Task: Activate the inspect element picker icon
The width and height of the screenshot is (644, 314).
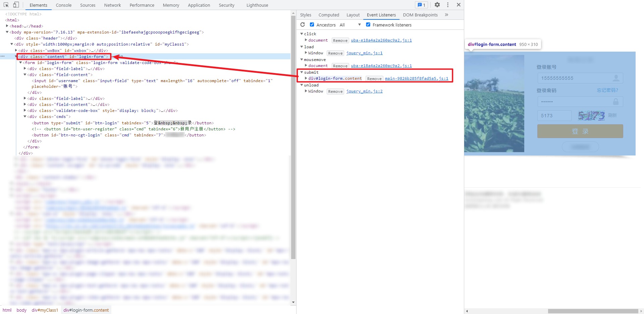Action: (6, 5)
